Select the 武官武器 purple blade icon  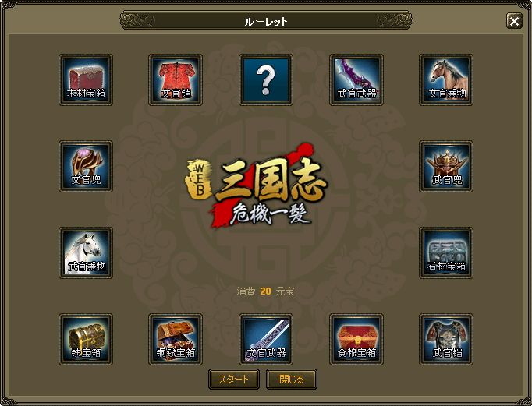[x=356, y=80]
